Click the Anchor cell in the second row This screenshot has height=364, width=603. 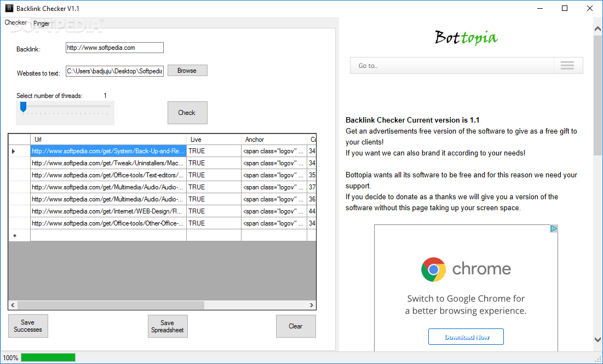click(x=274, y=163)
